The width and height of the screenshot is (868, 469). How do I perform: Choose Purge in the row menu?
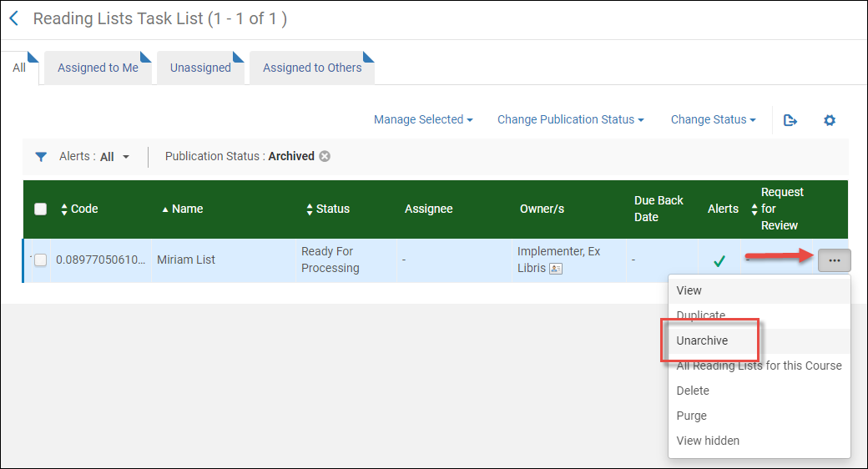[x=691, y=416]
